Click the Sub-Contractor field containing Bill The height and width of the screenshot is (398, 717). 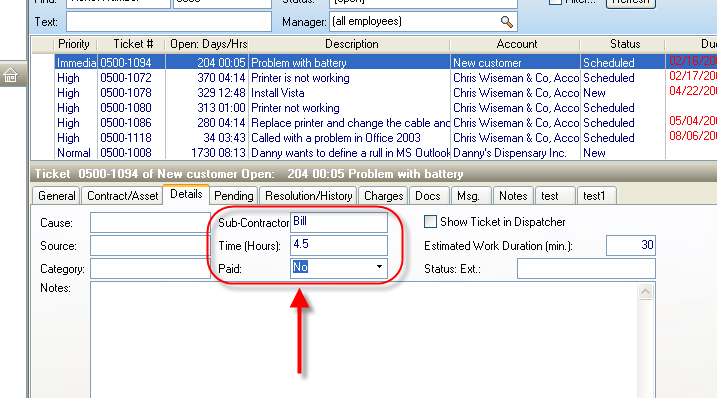pos(338,222)
